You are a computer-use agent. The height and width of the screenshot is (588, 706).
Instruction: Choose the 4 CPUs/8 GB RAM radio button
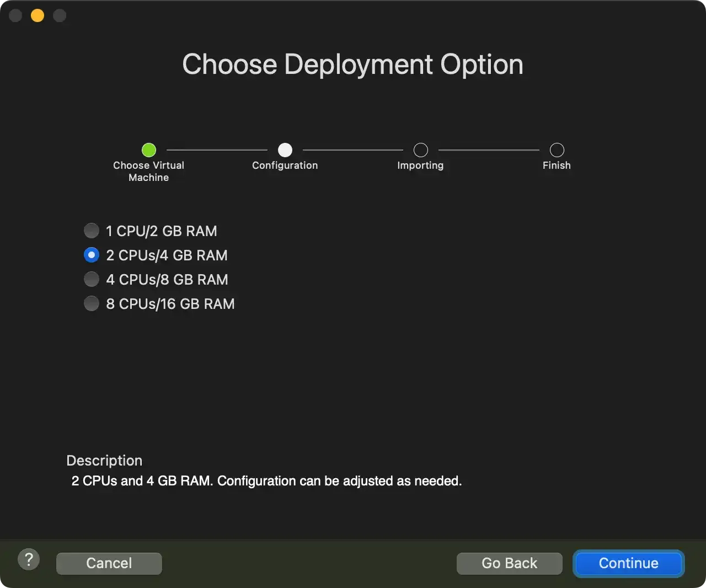point(92,279)
